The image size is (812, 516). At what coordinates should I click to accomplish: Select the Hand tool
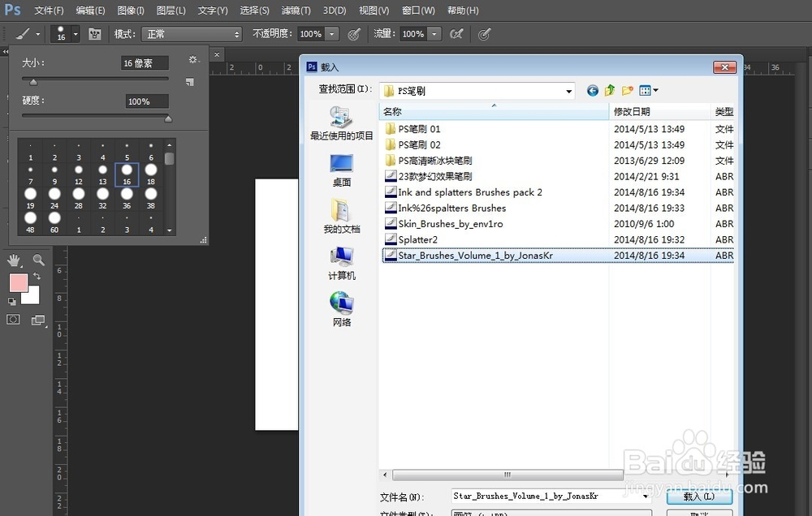[14, 260]
